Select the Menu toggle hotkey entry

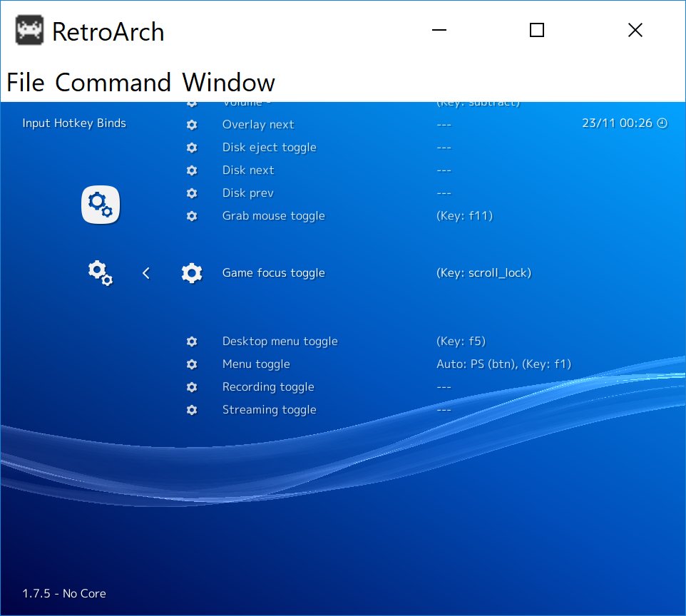click(255, 364)
